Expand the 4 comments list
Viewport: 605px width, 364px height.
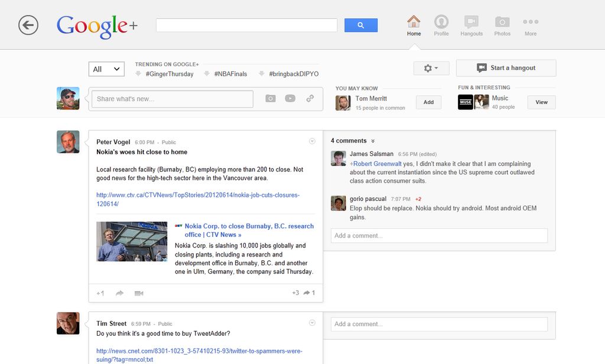click(352, 141)
